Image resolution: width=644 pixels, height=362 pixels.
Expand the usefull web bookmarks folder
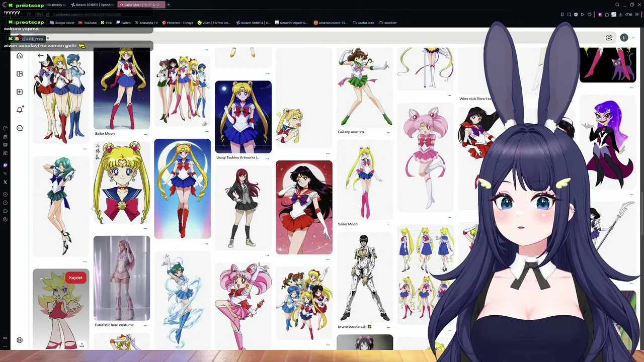[363, 23]
